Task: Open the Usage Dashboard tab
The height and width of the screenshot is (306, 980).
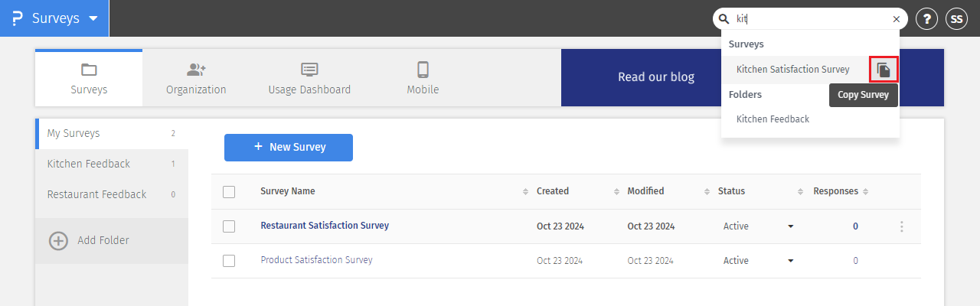Action: point(309,78)
